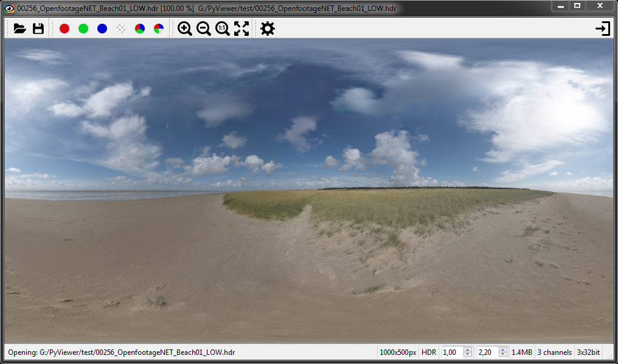Show only the blue channel
Image resolution: width=618 pixels, height=364 pixels.
click(x=102, y=29)
